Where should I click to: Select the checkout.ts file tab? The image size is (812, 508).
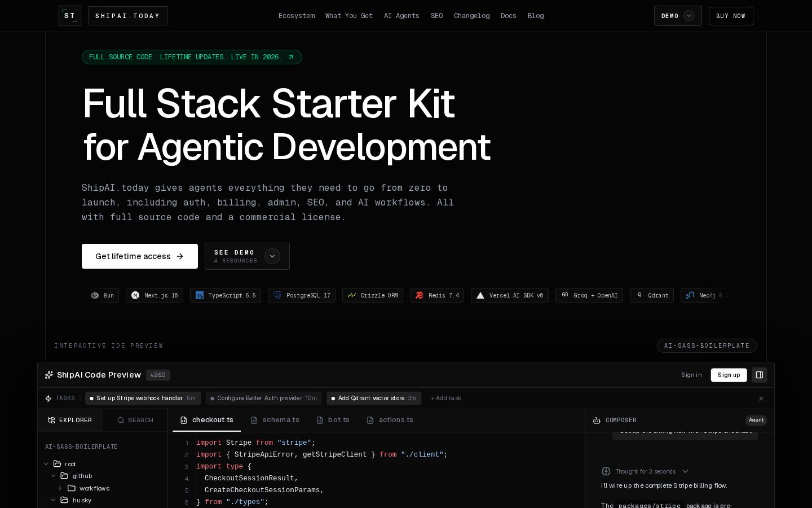click(x=206, y=421)
